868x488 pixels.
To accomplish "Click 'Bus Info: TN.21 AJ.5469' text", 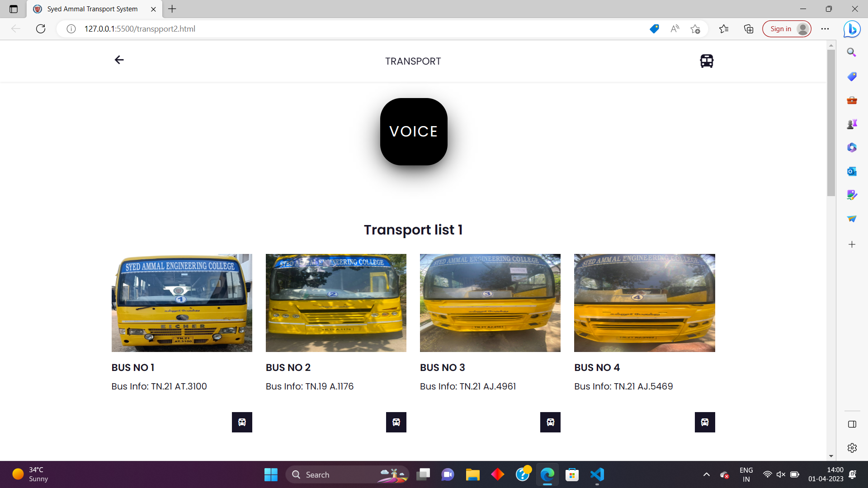I will point(623,386).
